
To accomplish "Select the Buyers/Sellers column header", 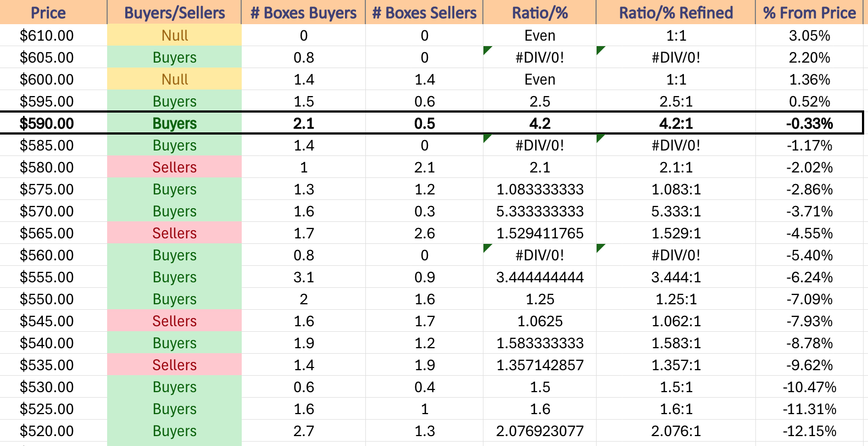I will [174, 12].
